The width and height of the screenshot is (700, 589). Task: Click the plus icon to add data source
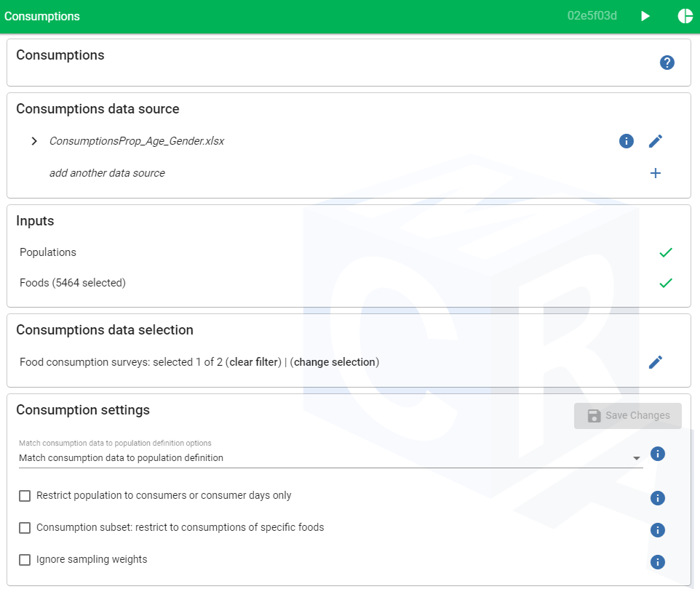pos(655,173)
